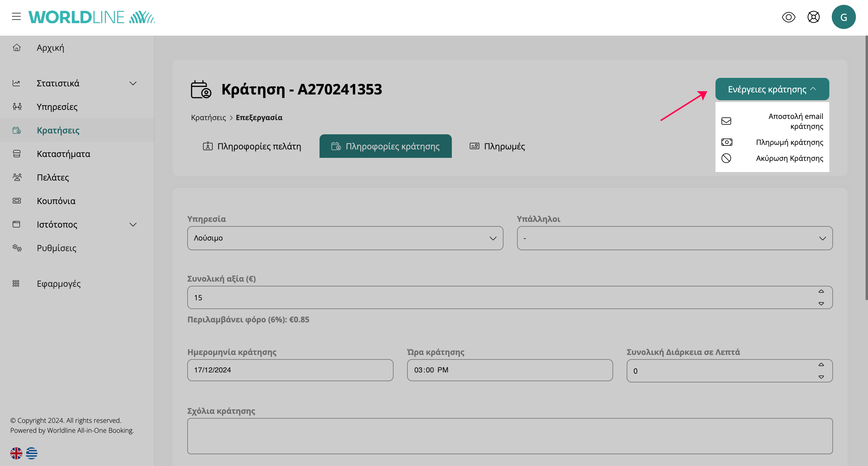Increase Συνολική αξία with up stepper
The width and height of the screenshot is (868, 466).
[821, 291]
